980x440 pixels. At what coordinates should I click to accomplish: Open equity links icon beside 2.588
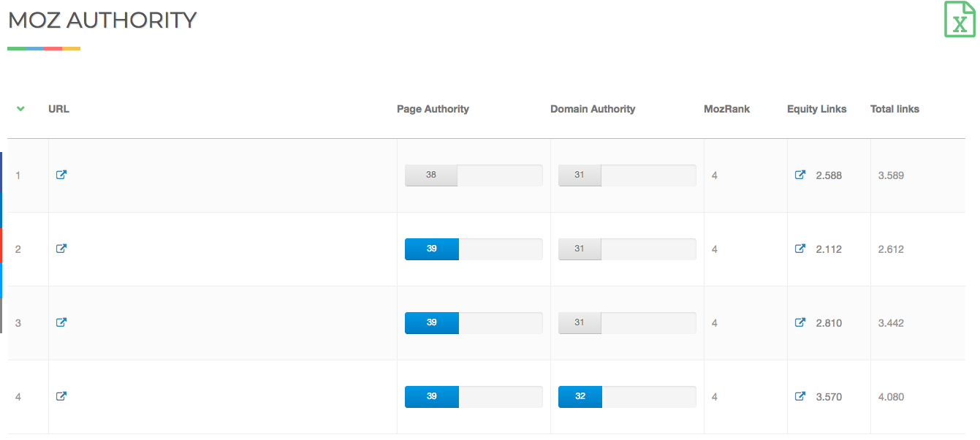[800, 175]
